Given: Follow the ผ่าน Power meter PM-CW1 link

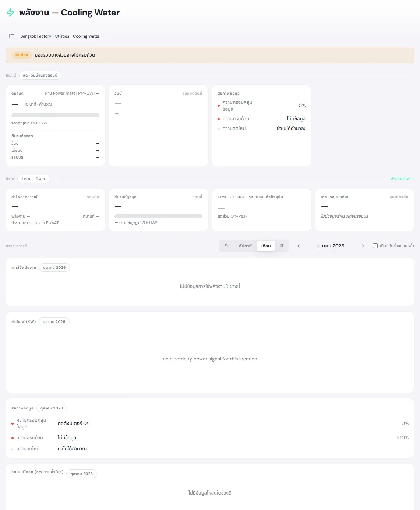Looking at the screenshot, I should [x=72, y=94].
